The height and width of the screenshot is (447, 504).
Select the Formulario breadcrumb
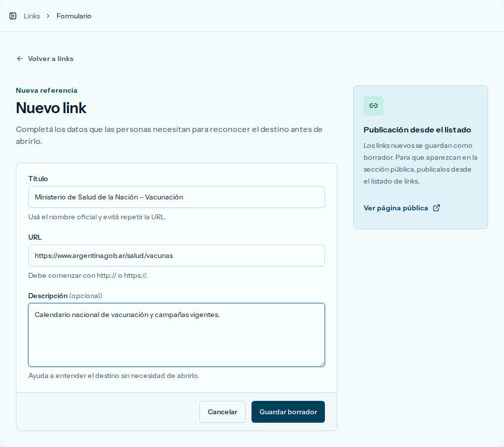tap(74, 16)
